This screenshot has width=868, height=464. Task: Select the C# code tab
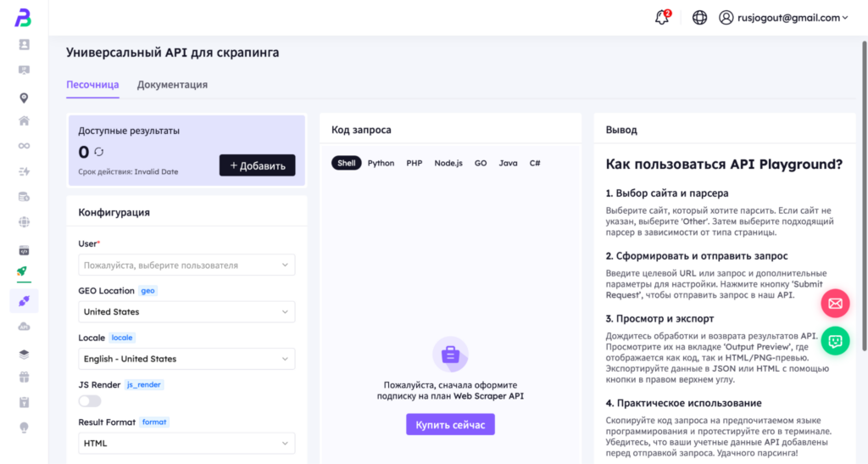point(535,163)
